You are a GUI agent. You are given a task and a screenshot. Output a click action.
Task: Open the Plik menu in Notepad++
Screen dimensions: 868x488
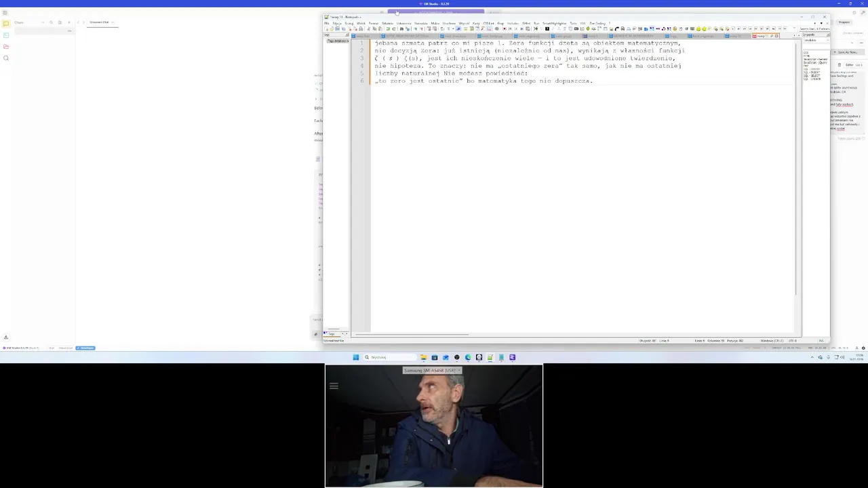[326, 23]
